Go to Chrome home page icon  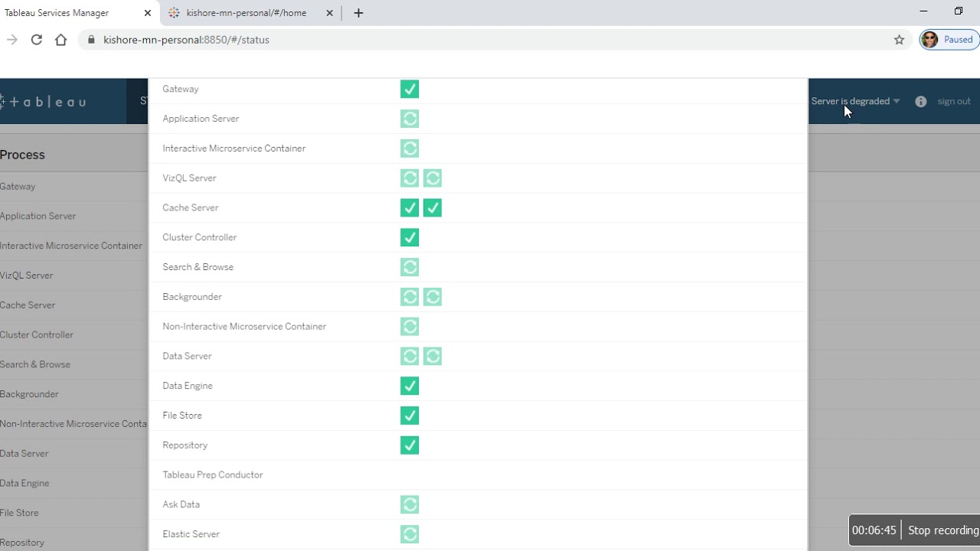[x=61, y=40]
